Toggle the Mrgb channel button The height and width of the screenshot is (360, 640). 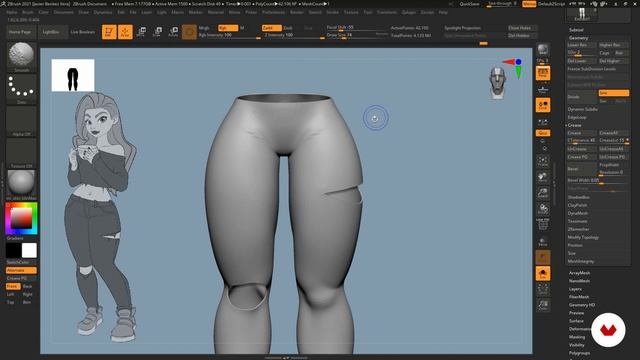coord(204,28)
